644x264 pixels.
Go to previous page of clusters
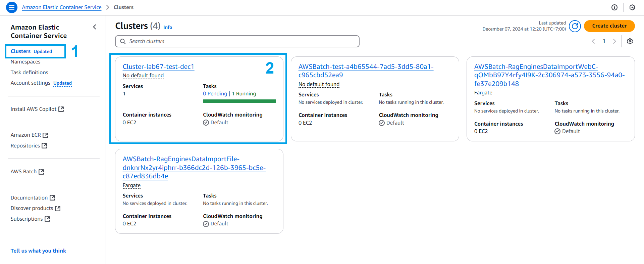point(593,41)
